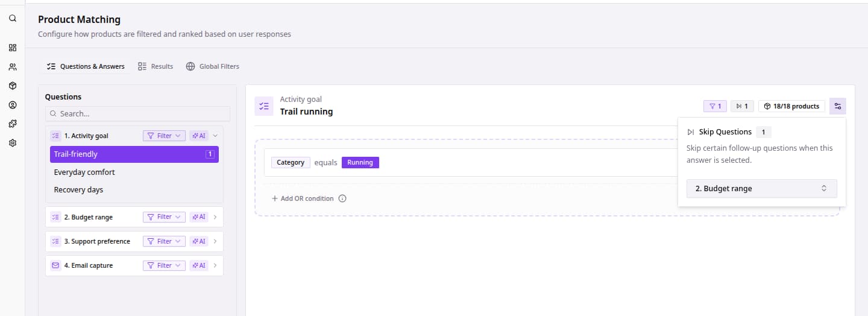Image resolution: width=868 pixels, height=316 pixels.
Task: Click the 1. Activity goal question title
Action: (86, 136)
